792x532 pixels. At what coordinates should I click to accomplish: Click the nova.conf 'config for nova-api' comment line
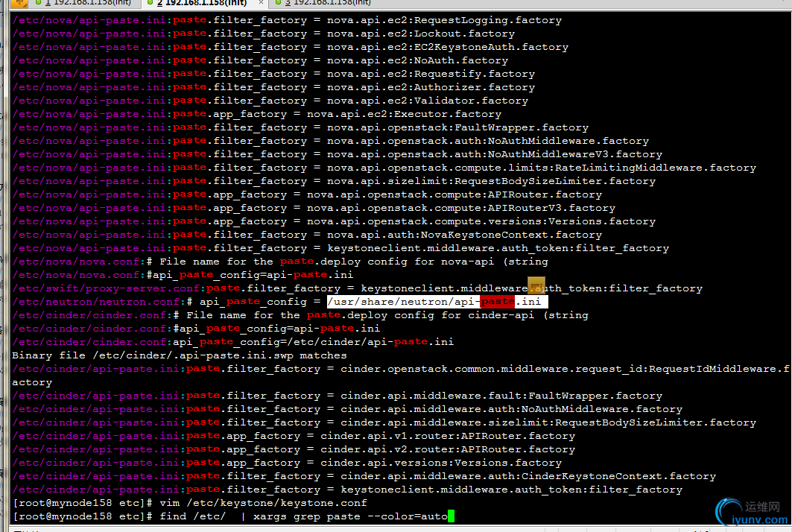(280, 262)
